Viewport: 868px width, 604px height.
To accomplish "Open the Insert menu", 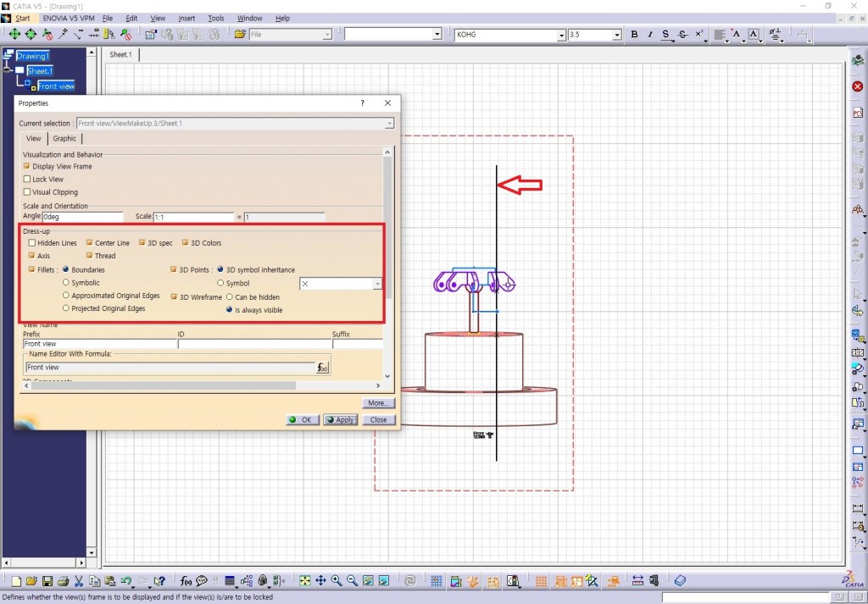I will 186,18.
